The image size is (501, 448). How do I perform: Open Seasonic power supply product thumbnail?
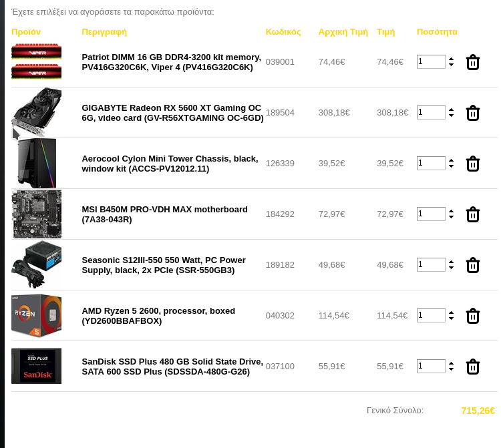point(37,264)
